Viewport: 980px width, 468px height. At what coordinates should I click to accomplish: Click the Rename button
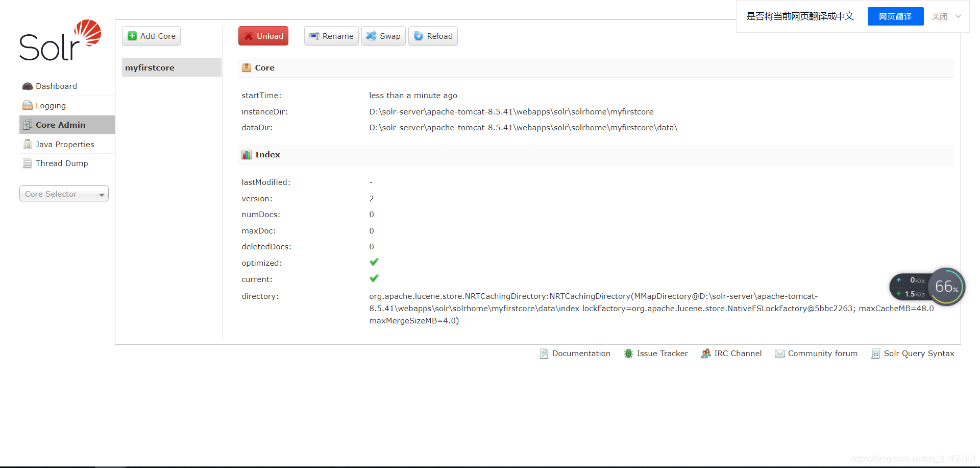331,36
